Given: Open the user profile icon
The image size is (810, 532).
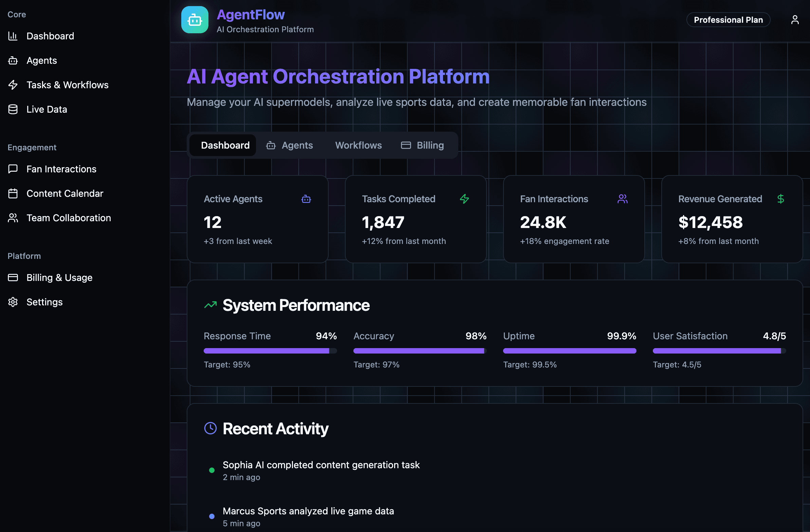Looking at the screenshot, I should 795,20.
